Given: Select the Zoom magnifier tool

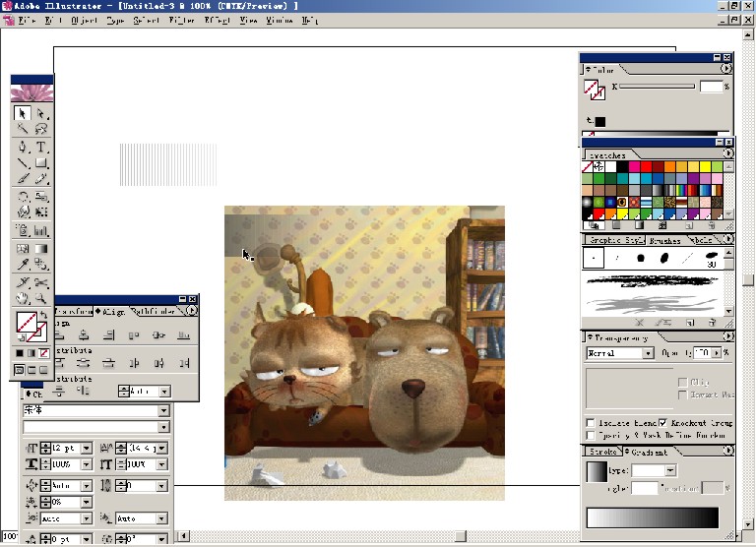Looking at the screenshot, I should tap(41, 298).
